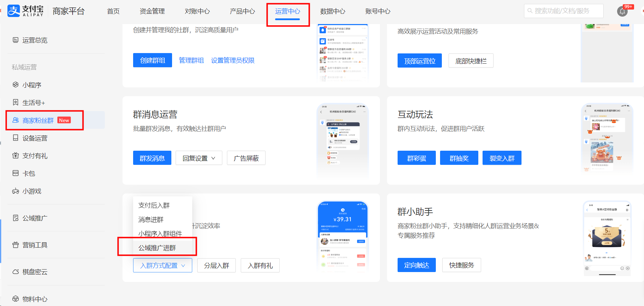Screen dimensions: 644x306
Task: Click the 定向触达 button
Action: coord(416,265)
